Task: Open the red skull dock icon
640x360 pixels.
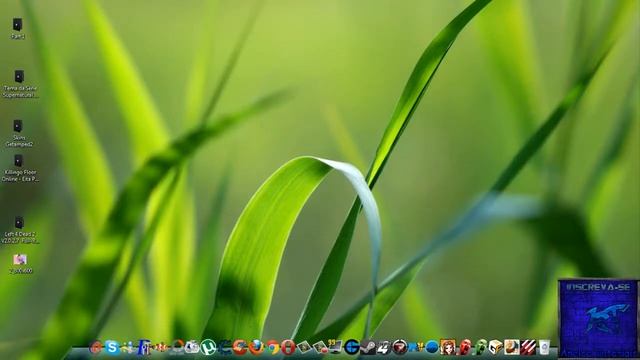Action: click(465, 347)
